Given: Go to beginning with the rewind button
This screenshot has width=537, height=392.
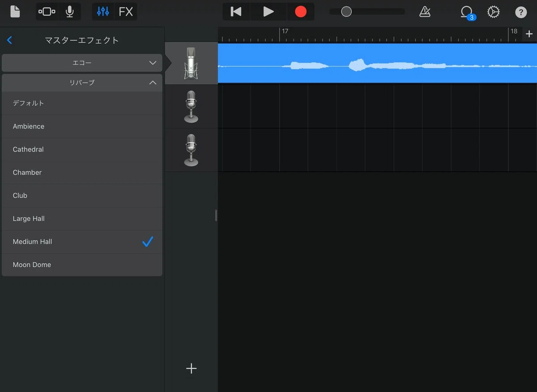Looking at the screenshot, I should (x=236, y=12).
